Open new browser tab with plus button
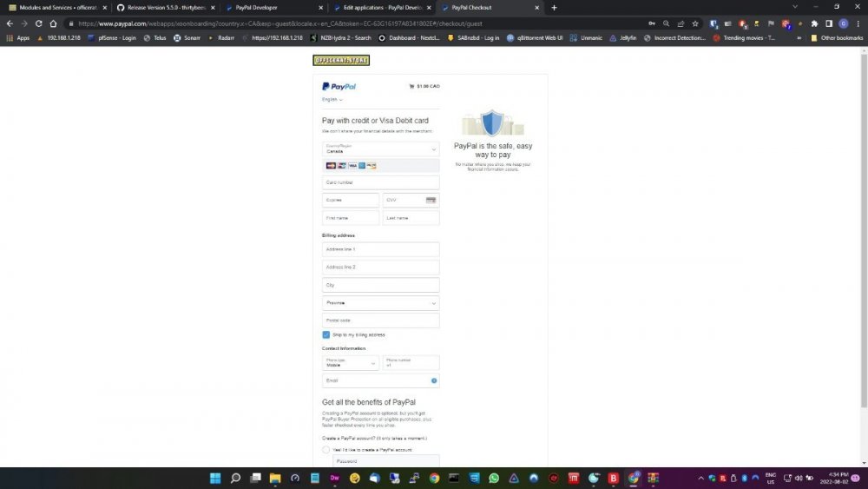 (554, 8)
